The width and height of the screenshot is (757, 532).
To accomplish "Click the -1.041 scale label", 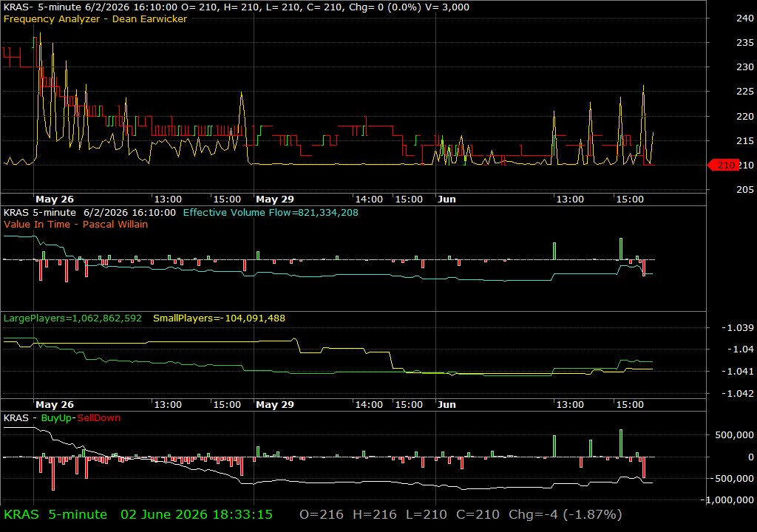I will (x=737, y=371).
